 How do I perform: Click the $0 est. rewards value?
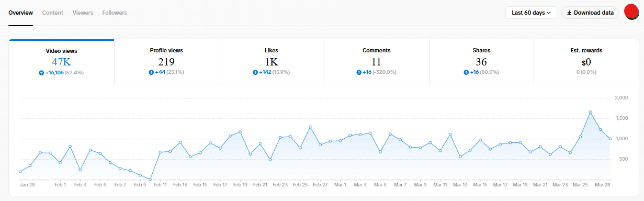(586, 62)
